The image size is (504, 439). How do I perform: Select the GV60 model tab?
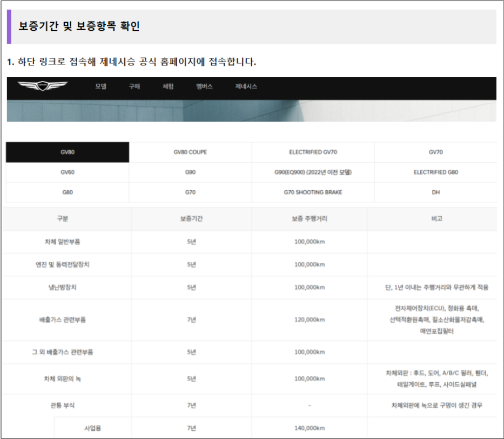(68, 172)
